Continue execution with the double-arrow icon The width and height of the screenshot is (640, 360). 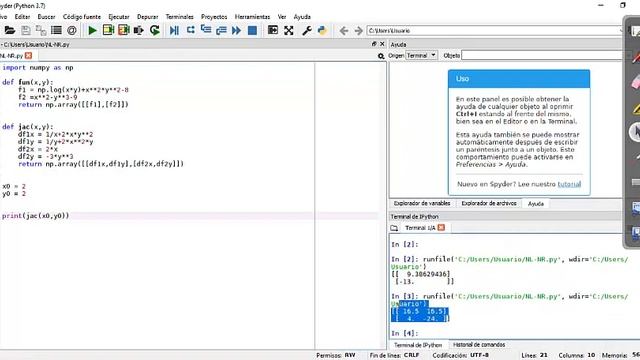coord(236,30)
